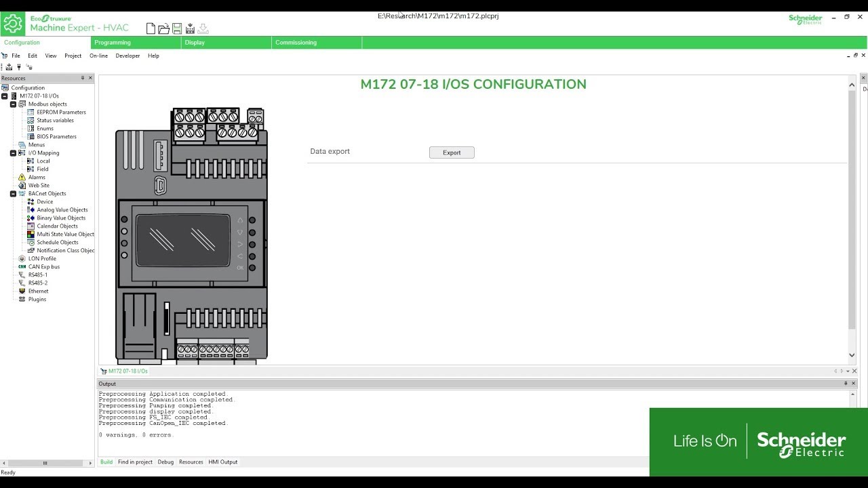Switch to Find in project output tab
The height and width of the screenshot is (488, 868).
[x=135, y=462]
